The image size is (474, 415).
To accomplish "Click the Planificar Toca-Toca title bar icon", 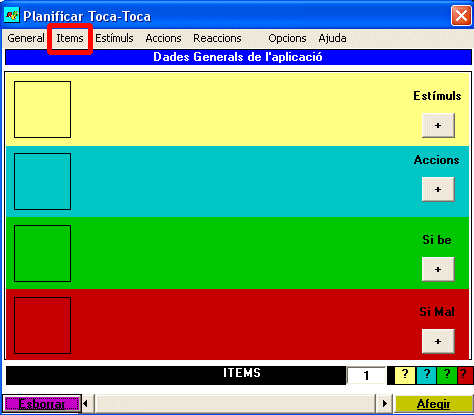I will [x=12, y=15].
